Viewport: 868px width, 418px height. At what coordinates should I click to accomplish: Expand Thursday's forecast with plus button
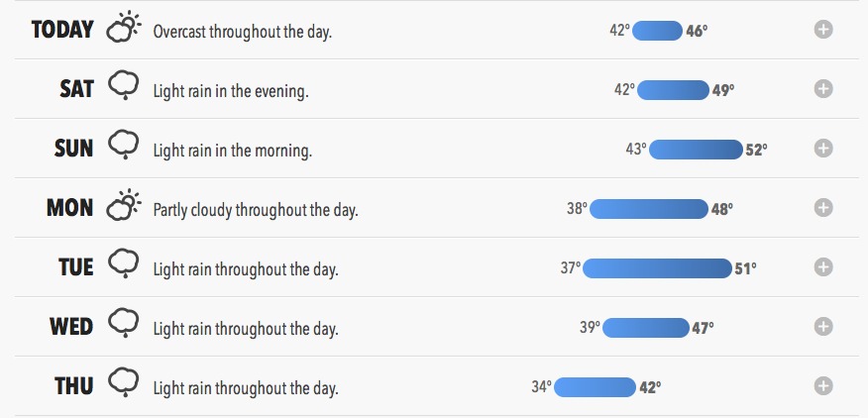coord(822,386)
